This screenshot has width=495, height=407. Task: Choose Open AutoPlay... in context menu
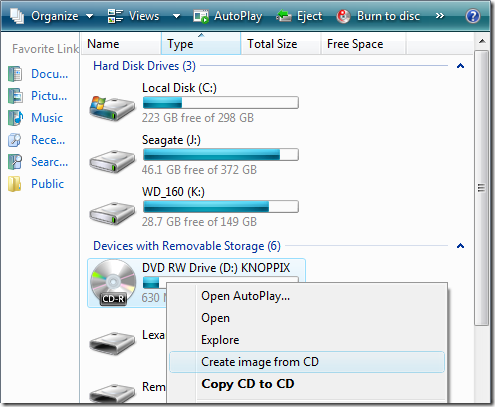pos(307,296)
